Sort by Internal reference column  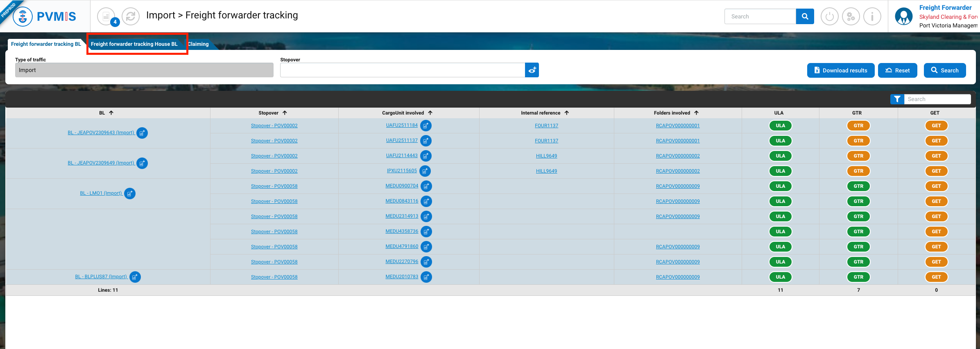click(566, 113)
